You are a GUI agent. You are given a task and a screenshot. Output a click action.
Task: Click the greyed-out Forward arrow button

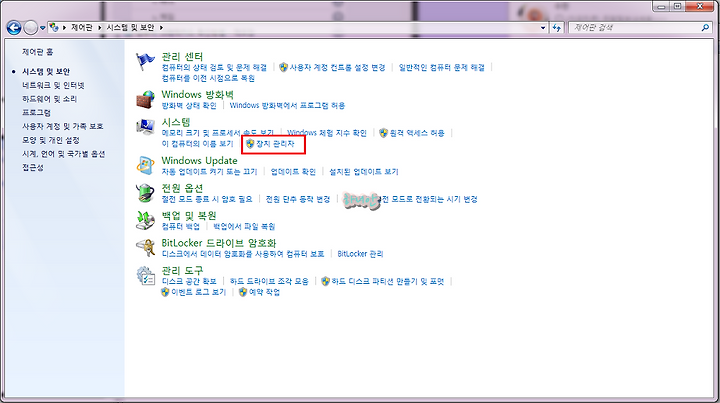[30, 28]
